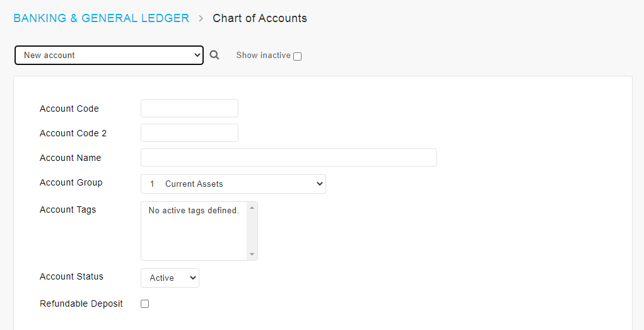Enable the Show inactive checkbox

pyautogui.click(x=297, y=56)
